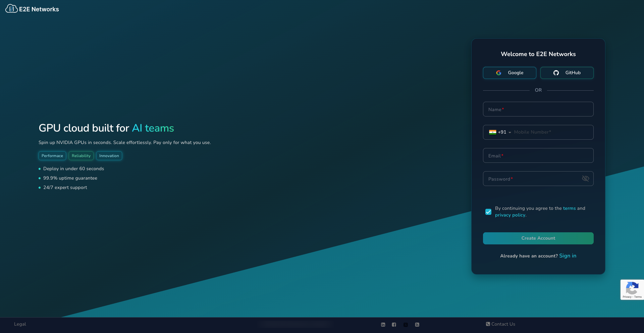Open the privacy policy link

(x=510, y=215)
